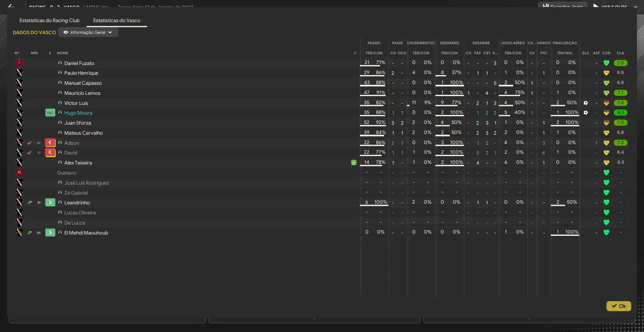Screen dimensions: 644x332
Task: Click the info icon beside Lucas Oliveira
Action: click(60, 212)
